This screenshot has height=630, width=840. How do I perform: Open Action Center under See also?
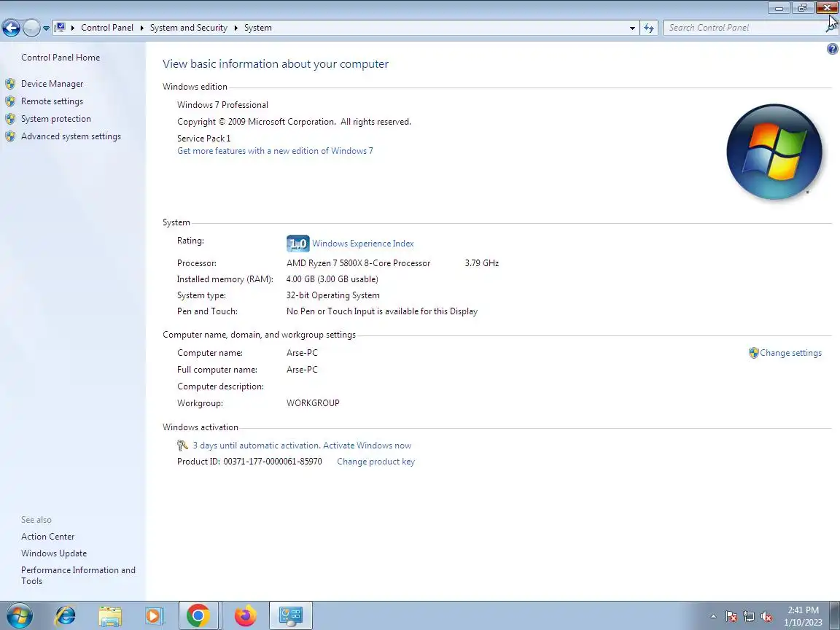pos(47,536)
